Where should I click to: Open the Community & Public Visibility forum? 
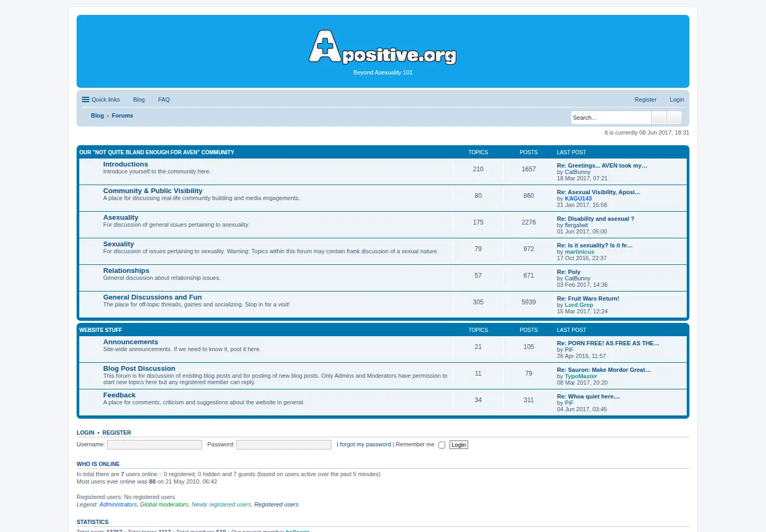(x=153, y=191)
